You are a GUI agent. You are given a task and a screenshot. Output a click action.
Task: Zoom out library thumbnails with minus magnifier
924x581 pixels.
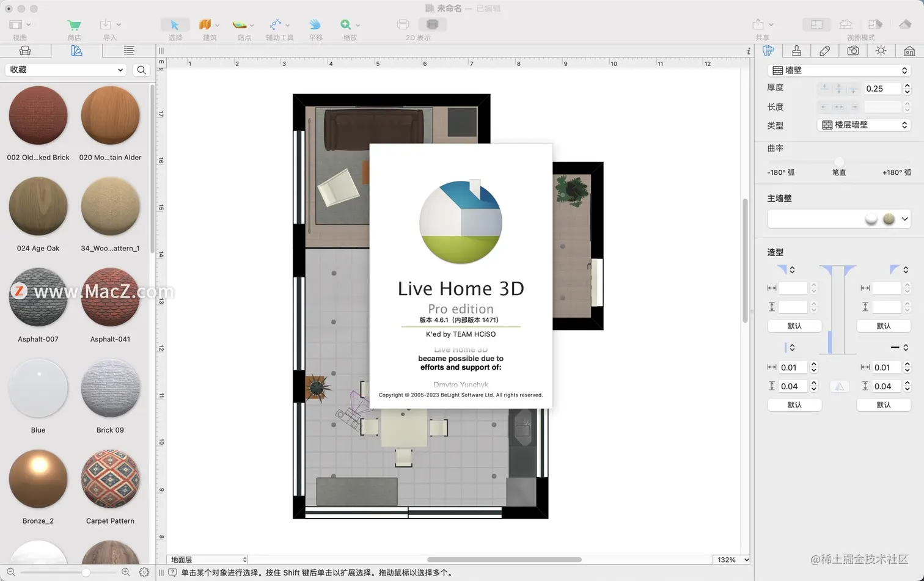click(11, 572)
